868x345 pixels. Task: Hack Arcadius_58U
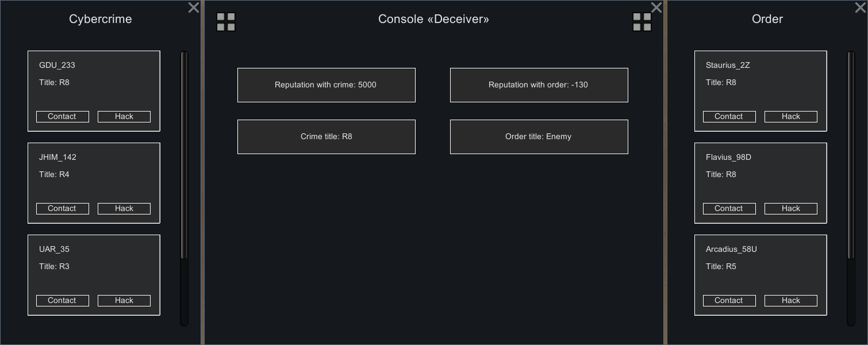point(791,301)
